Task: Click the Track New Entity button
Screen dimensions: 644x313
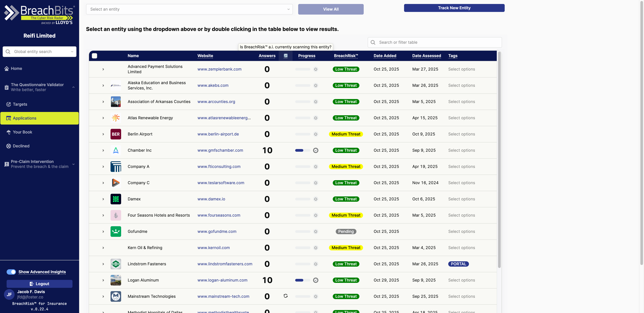Action: 454,8
